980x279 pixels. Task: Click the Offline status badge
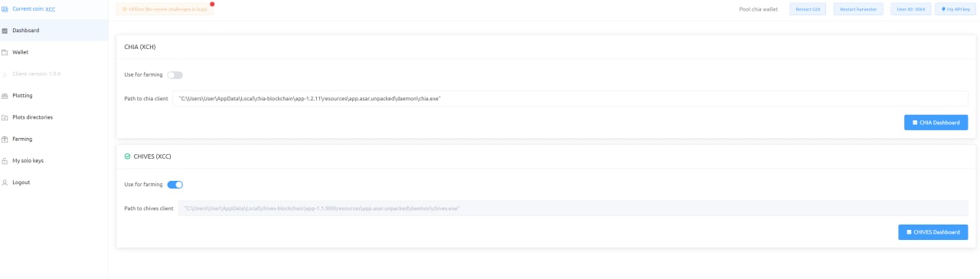(x=165, y=9)
